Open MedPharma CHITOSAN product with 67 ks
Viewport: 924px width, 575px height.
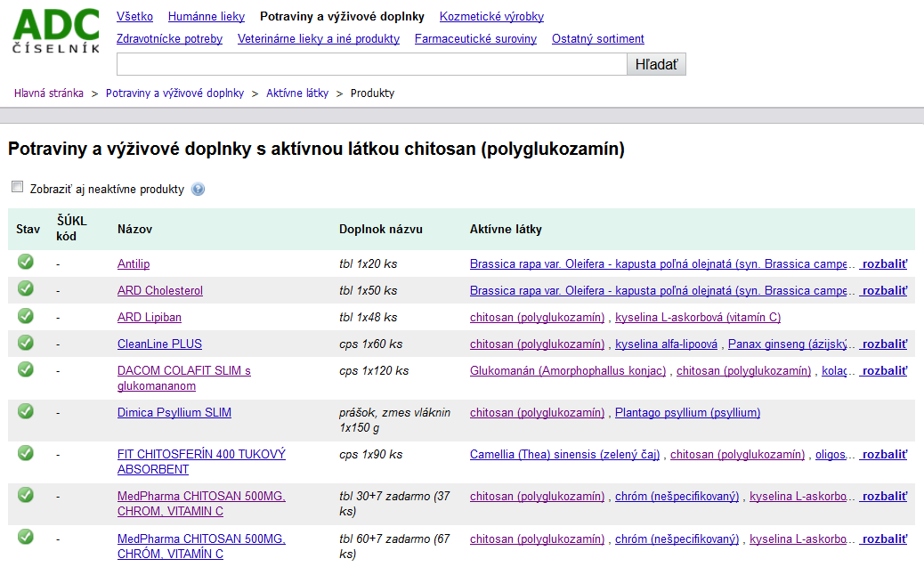click(x=201, y=547)
